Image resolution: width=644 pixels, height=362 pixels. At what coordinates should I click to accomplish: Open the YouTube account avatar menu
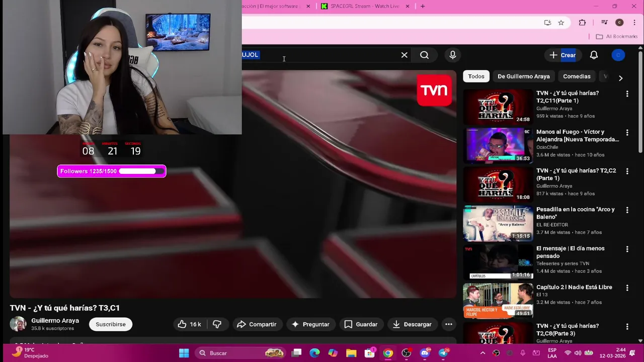click(x=618, y=55)
